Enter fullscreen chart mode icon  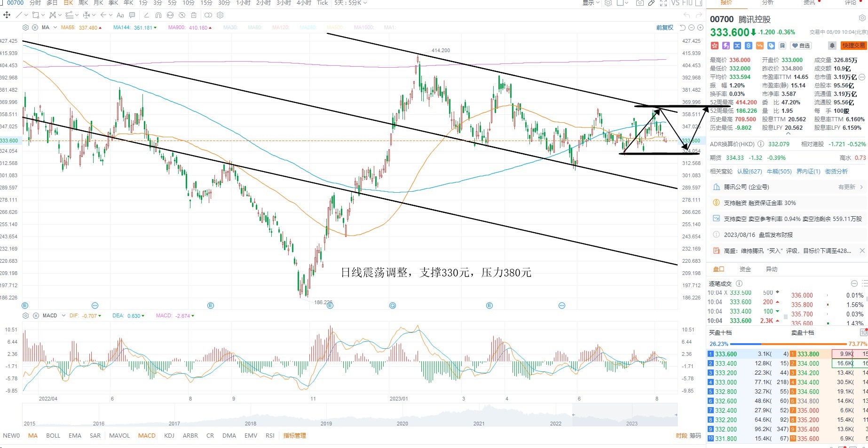tap(663, 3)
